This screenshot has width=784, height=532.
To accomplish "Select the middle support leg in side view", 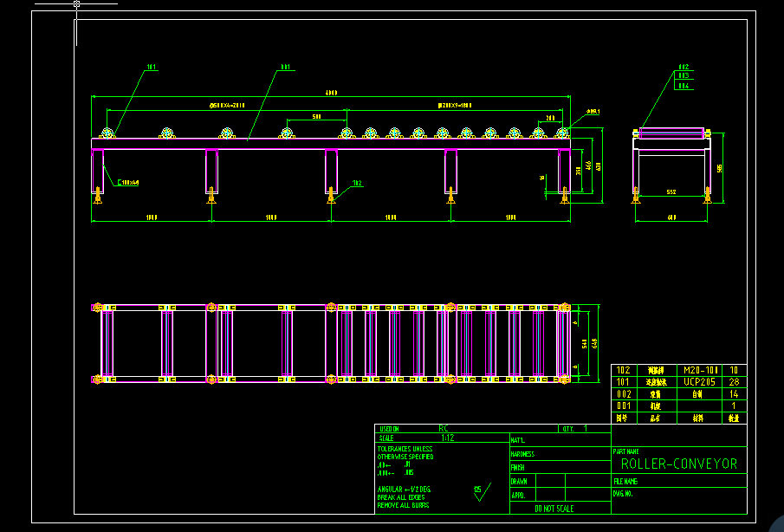I will coord(331,171).
